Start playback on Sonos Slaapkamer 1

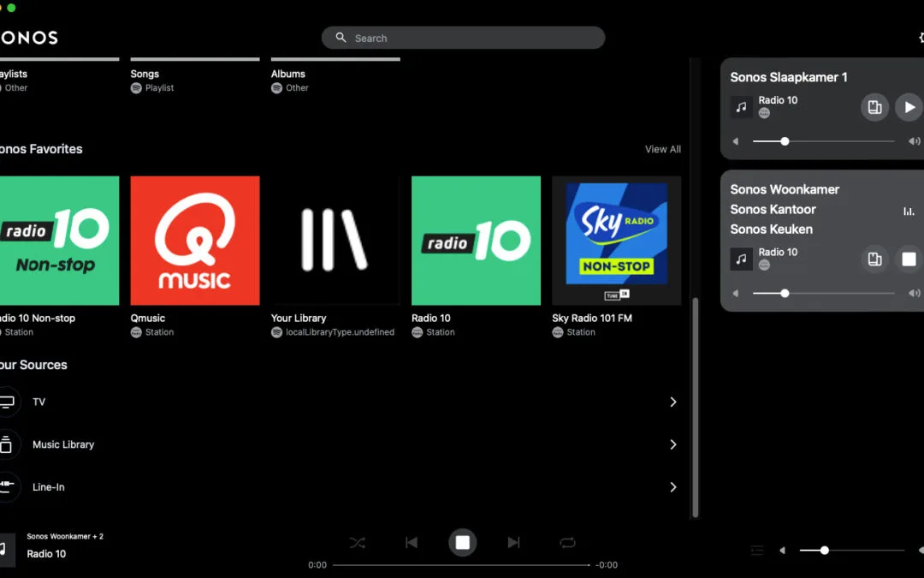[909, 107]
